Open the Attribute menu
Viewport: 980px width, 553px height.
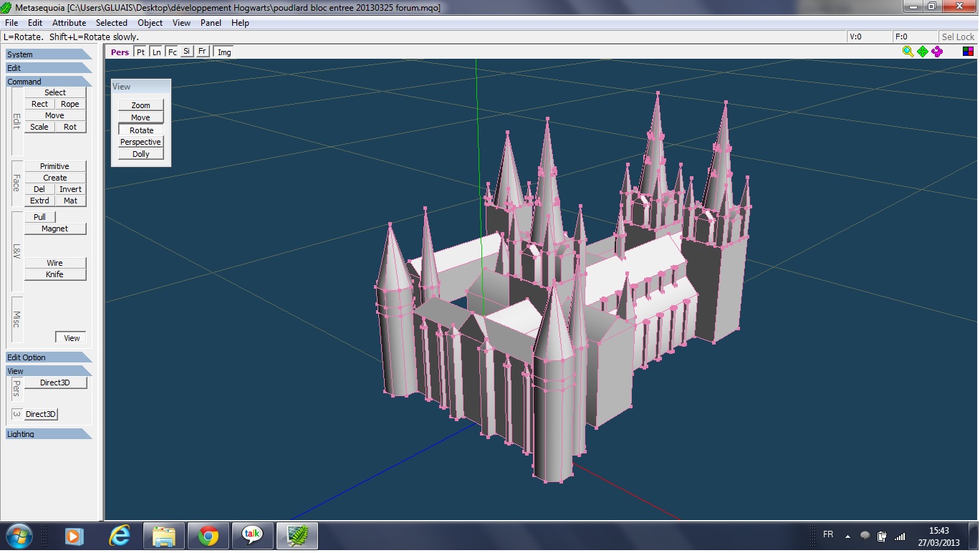69,23
